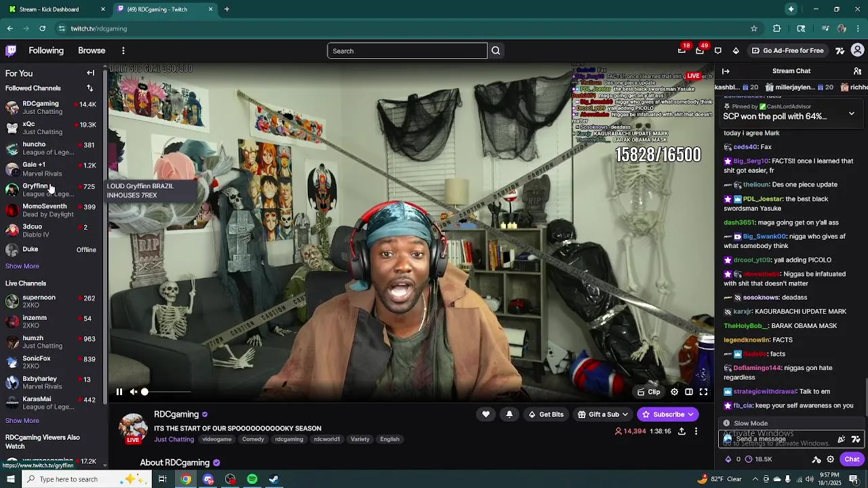Image resolution: width=868 pixels, height=488 pixels.
Task: Open the three-dot menu beside Browse
Action: (123, 51)
